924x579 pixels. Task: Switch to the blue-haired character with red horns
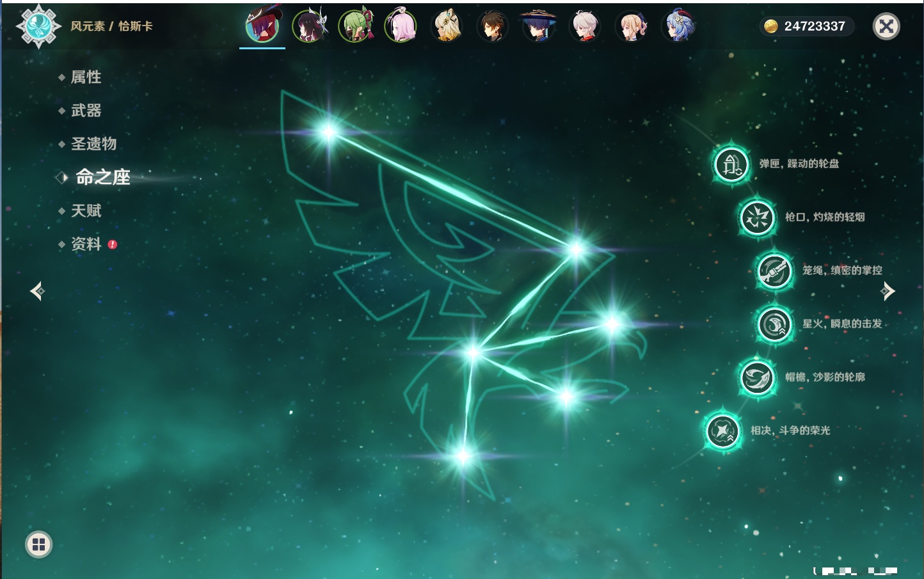[678, 26]
